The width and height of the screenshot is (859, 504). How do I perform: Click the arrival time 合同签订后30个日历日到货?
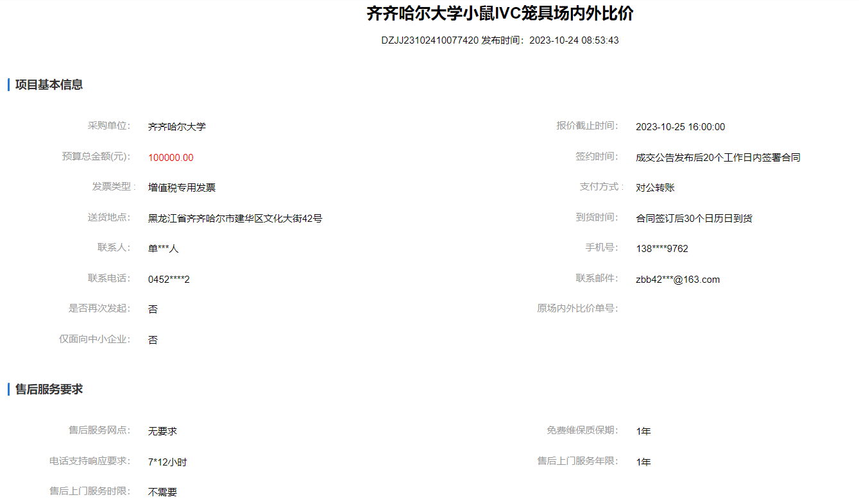(693, 219)
